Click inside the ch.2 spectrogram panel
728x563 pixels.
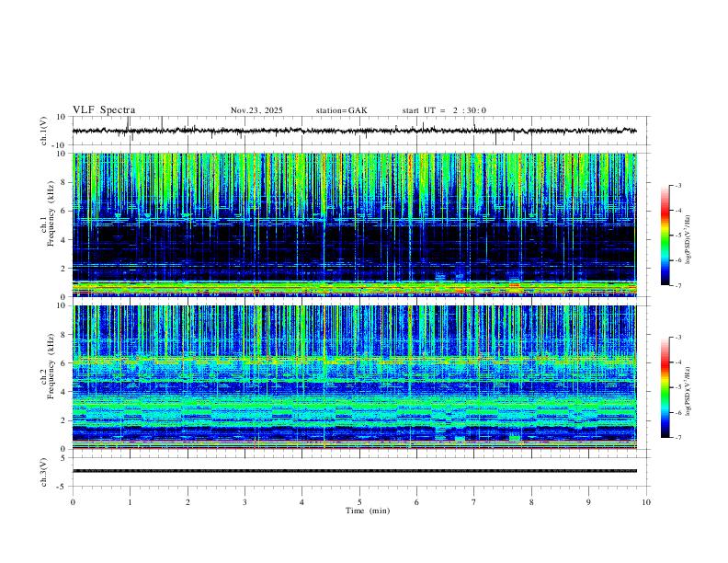click(354, 377)
